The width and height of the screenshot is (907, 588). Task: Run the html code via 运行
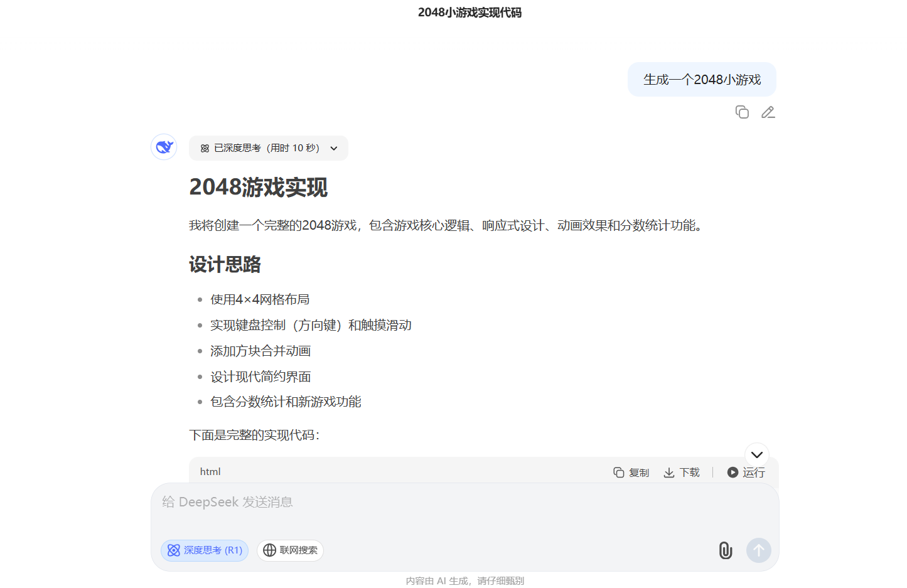(746, 473)
